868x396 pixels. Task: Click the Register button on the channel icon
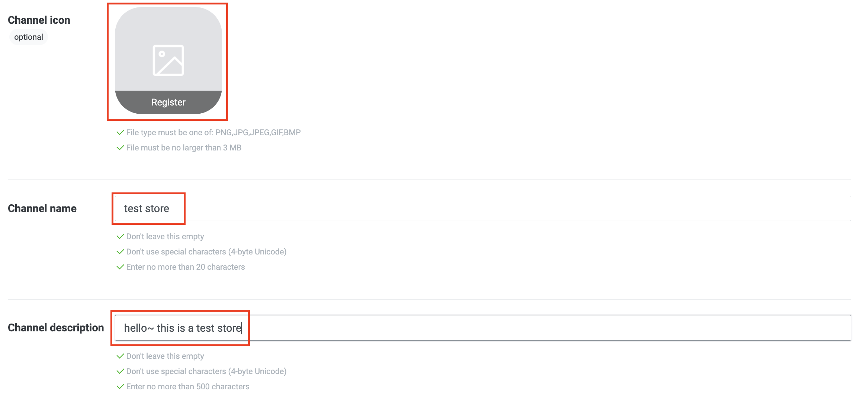pyautogui.click(x=168, y=102)
